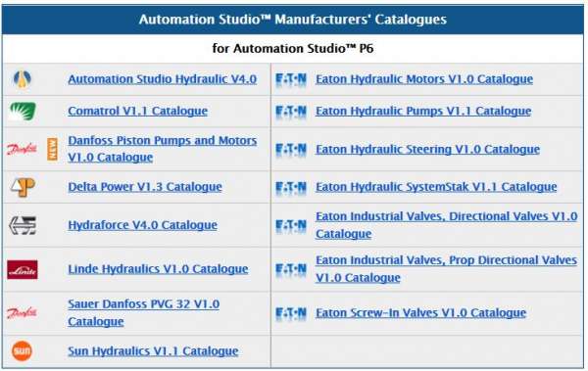Click the red Linde logo icon
This screenshot has width=588, height=371.
pos(23,269)
